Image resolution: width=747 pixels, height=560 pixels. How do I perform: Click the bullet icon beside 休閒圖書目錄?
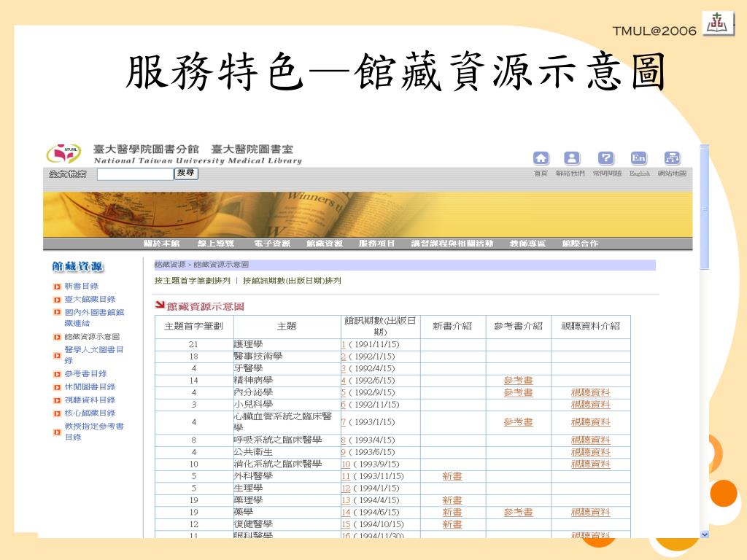click(x=57, y=387)
